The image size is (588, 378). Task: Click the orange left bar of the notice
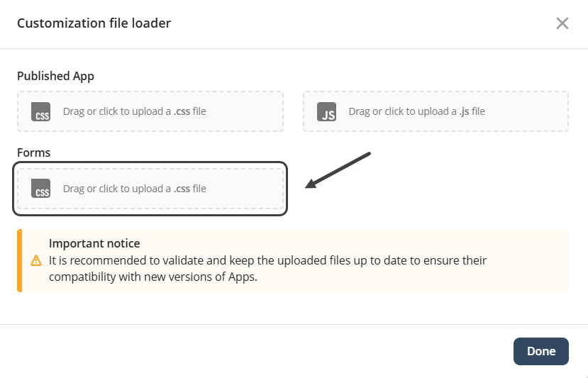(20, 260)
